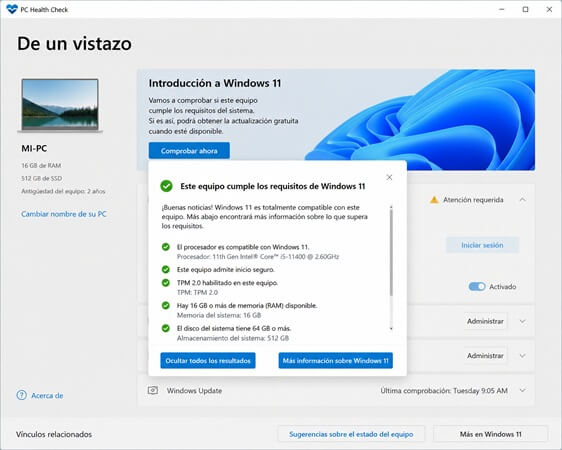
Task: Click the MI-PC computer name
Action: click(34, 148)
